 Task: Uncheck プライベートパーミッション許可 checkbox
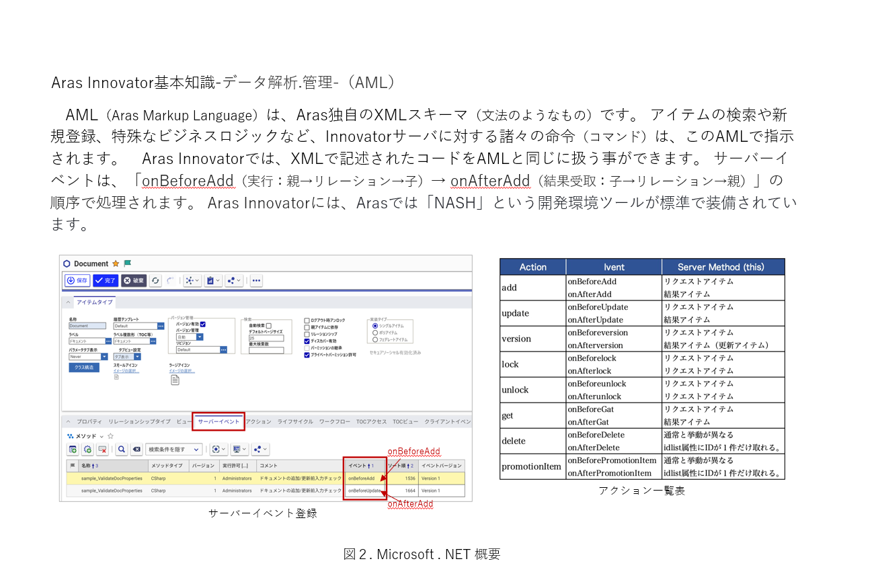pos(307,355)
